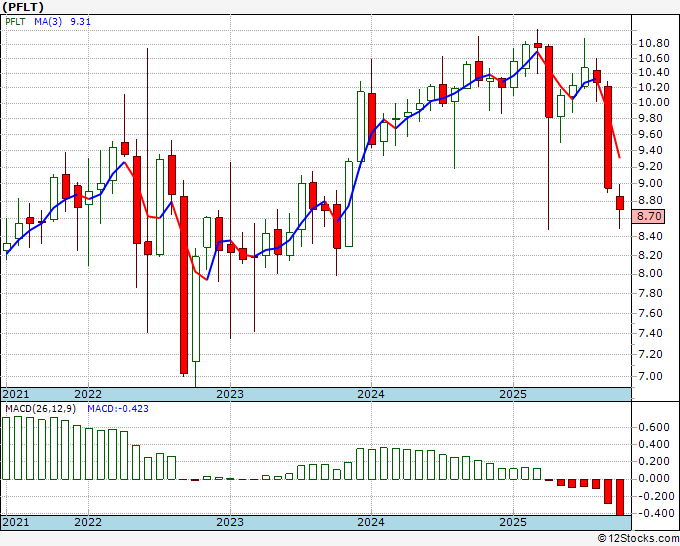Click the 2022 label on price time axis
The width and height of the screenshot is (680, 546).
(x=88, y=394)
